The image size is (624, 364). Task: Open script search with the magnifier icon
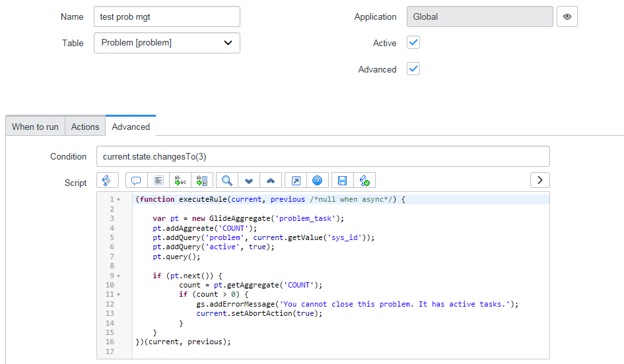pyautogui.click(x=227, y=181)
